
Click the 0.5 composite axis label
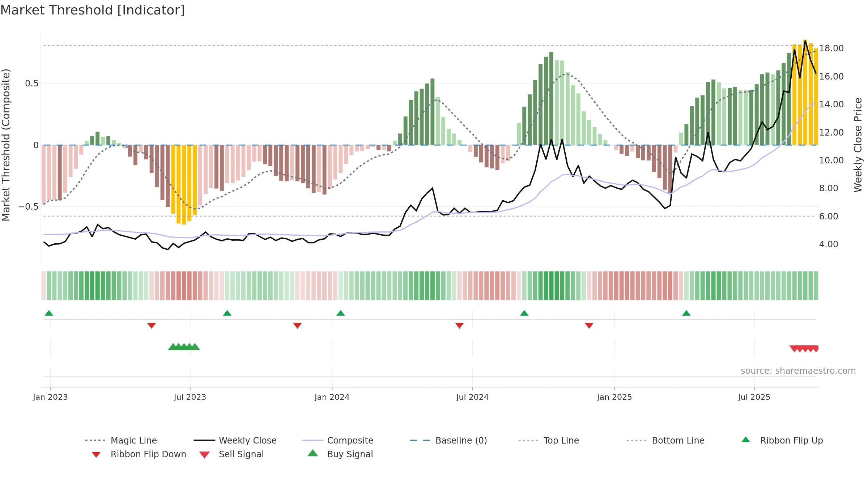[32, 84]
